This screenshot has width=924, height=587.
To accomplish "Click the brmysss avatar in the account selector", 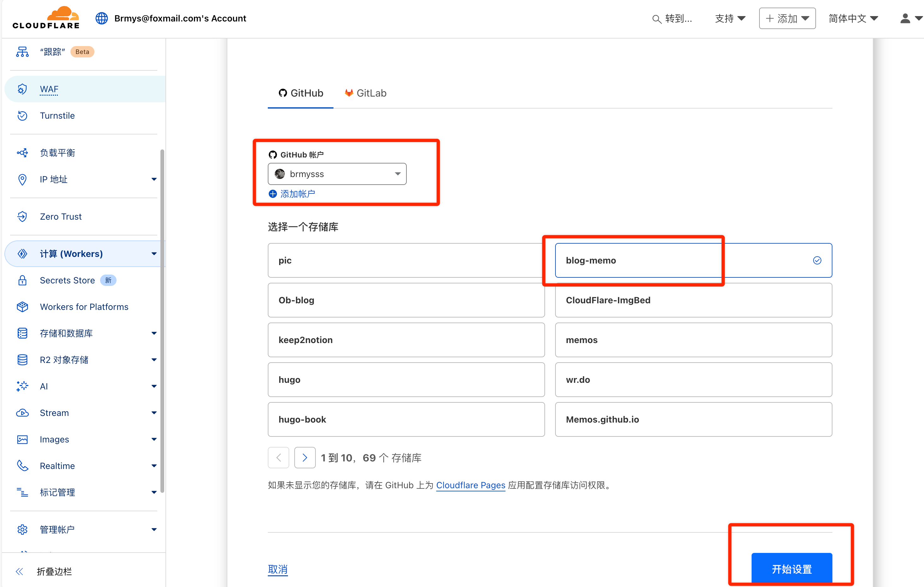I will click(x=280, y=174).
